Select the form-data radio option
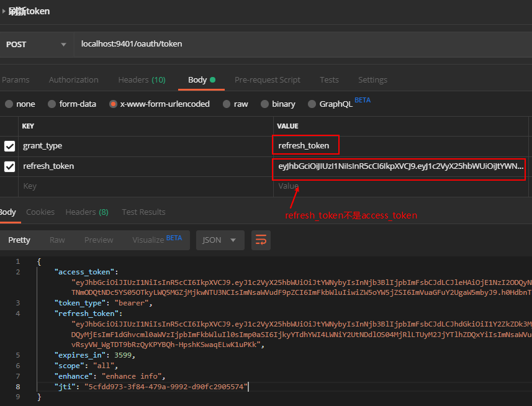 click(52, 104)
